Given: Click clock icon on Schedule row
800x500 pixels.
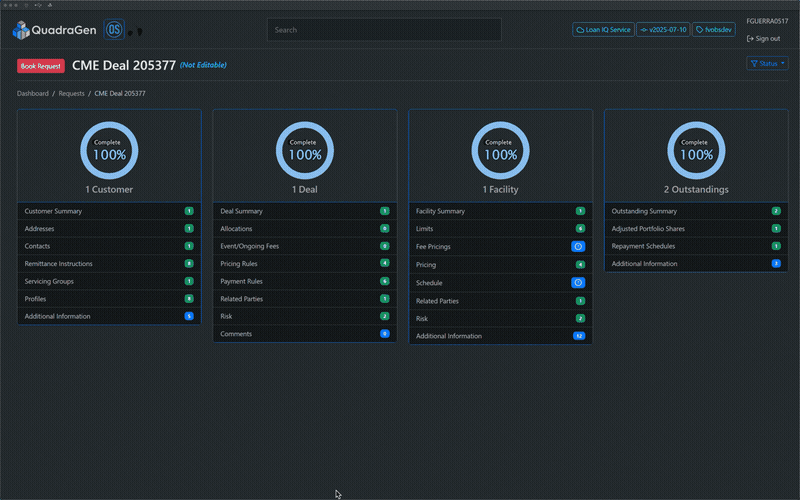Looking at the screenshot, I should [x=578, y=283].
